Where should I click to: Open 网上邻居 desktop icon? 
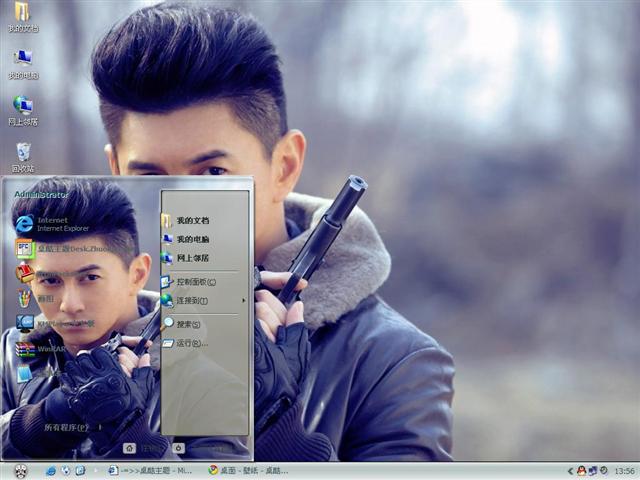[23, 111]
